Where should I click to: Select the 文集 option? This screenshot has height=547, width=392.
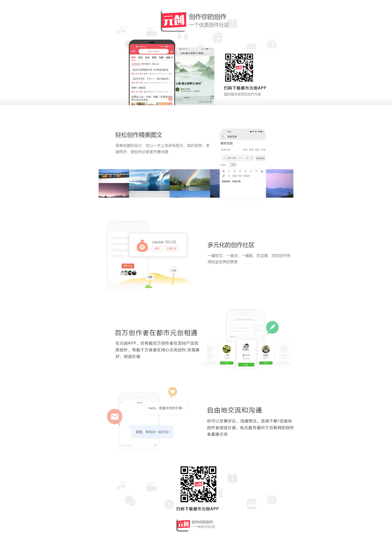[x=245, y=150]
